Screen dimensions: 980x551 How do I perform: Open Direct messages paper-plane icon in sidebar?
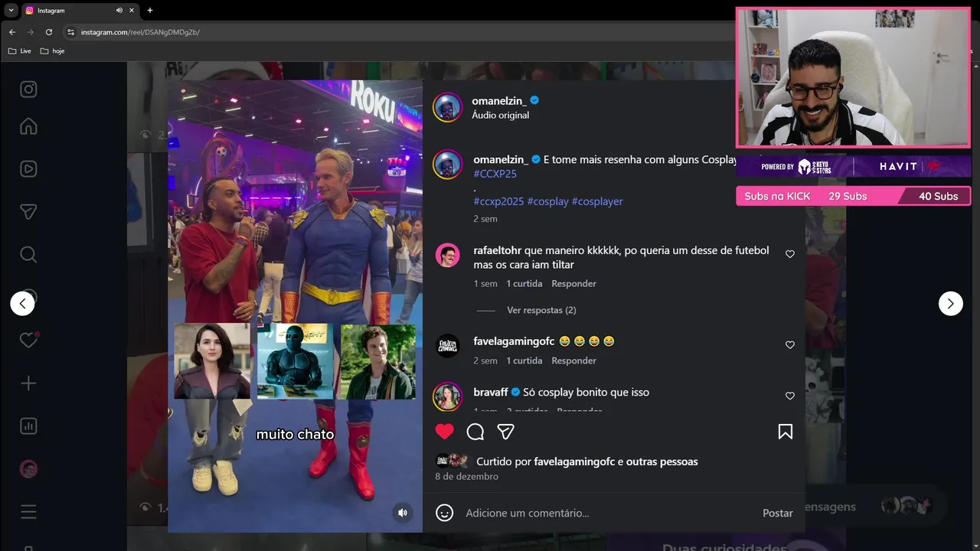[x=28, y=212]
